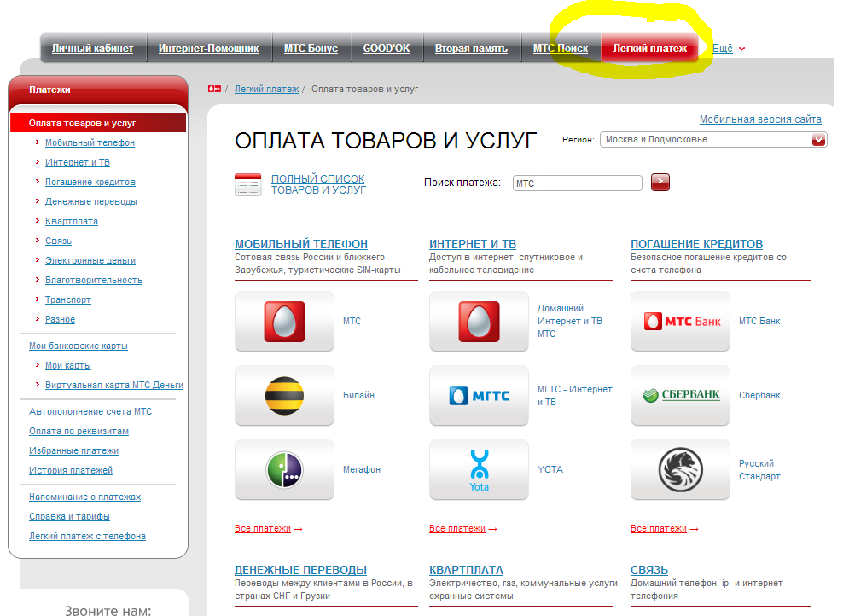
Task: Click the Сбербанк text label
Action: [759, 395]
